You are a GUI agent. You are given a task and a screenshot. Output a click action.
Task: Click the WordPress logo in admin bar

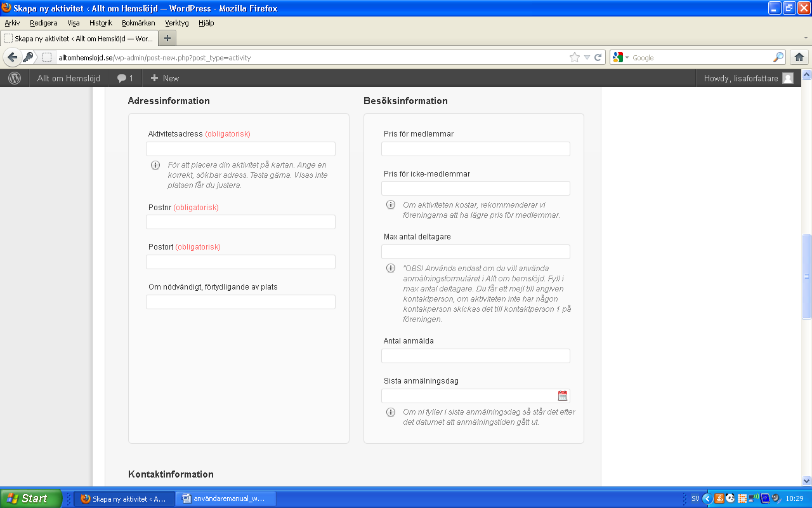[15, 78]
